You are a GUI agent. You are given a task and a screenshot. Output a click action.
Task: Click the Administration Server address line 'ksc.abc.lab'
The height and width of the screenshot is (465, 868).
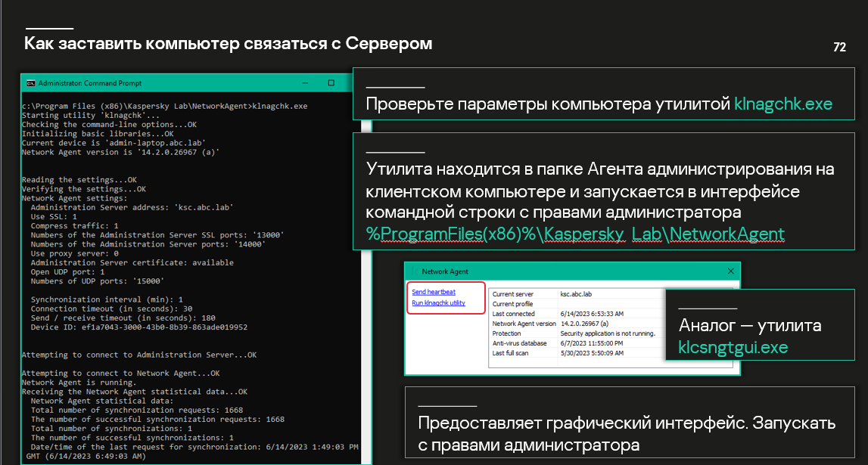(x=132, y=207)
